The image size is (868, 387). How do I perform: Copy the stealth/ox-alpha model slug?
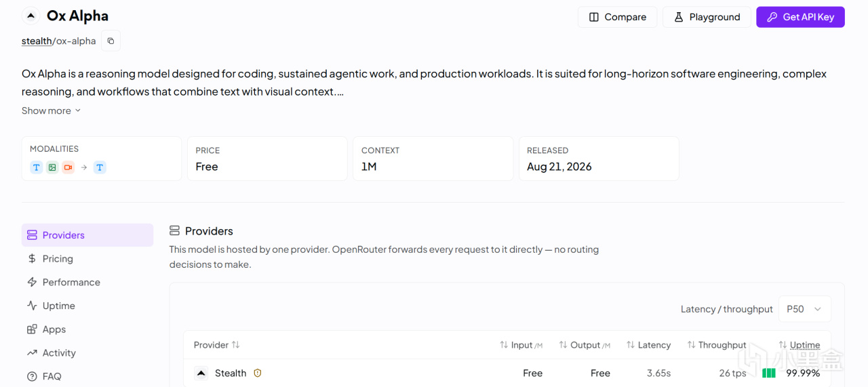click(x=111, y=41)
